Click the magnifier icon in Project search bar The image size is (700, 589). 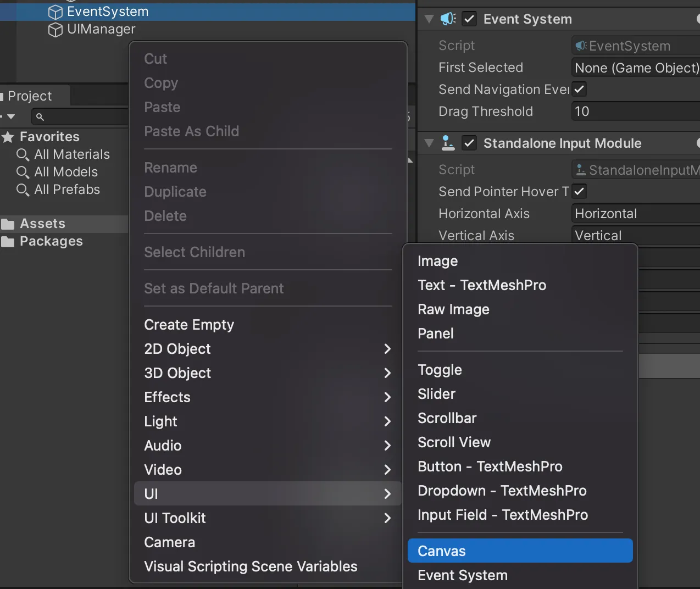(39, 116)
